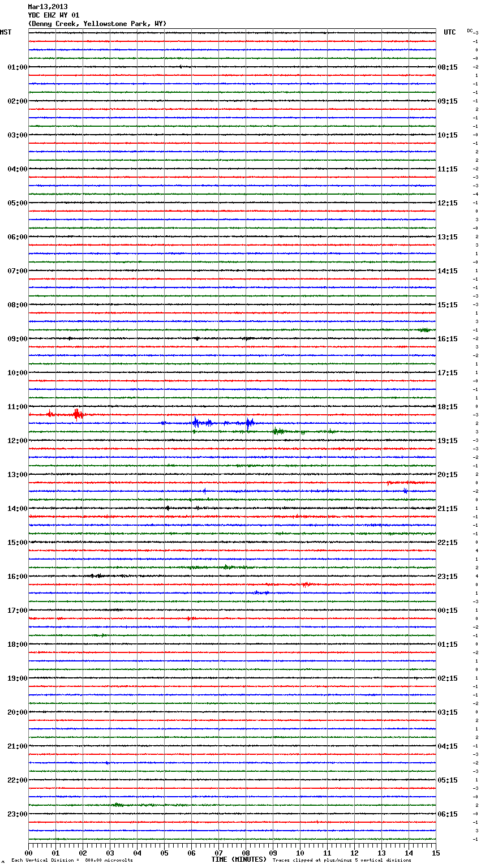The image size is (481, 868).
Task: Select the 20:00 MST time label
Action: point(18,712)
